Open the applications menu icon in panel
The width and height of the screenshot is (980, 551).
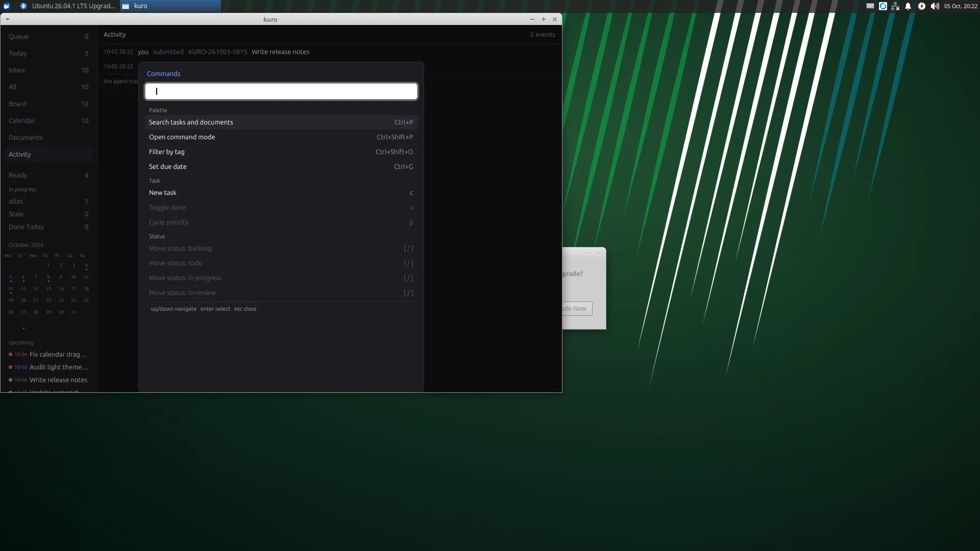click(7, 6)
